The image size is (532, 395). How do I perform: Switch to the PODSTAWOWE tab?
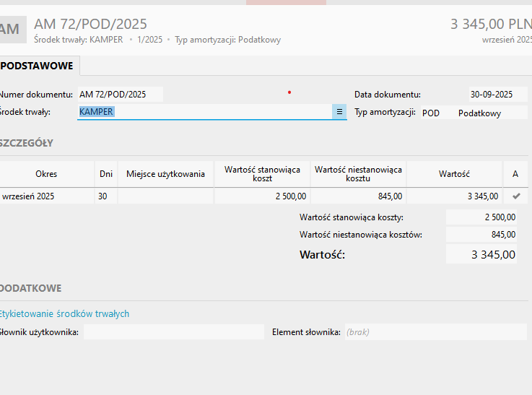point(38,66)
